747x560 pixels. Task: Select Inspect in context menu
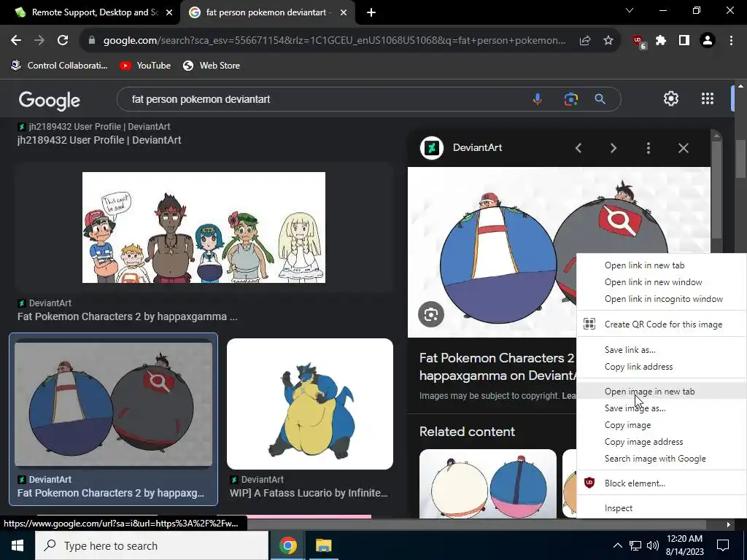coord(661,508)
